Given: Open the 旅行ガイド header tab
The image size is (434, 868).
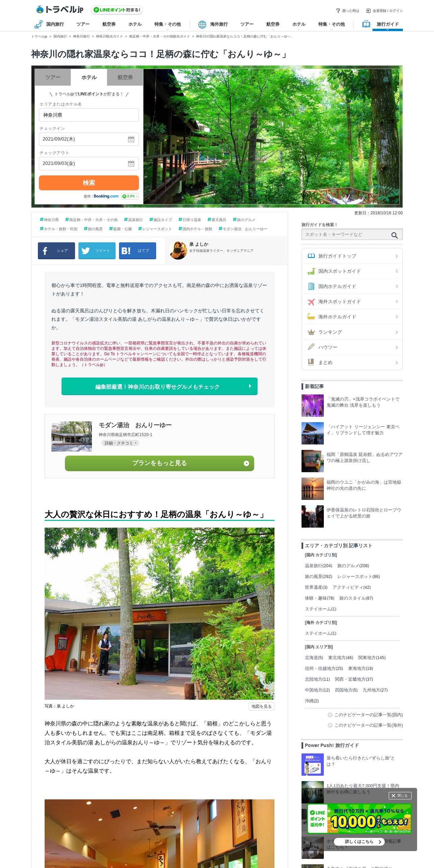Looking at the screenshot, I should pos(387,24).
